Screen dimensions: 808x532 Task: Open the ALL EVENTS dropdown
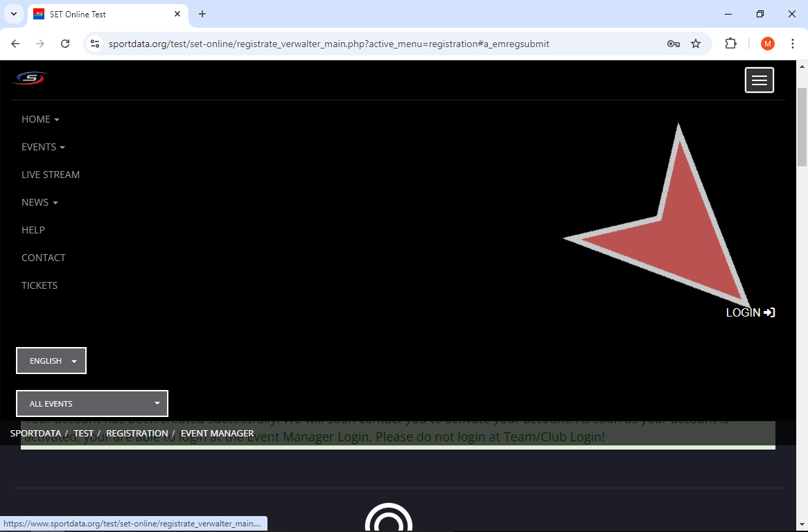click(x=92, y=404)
